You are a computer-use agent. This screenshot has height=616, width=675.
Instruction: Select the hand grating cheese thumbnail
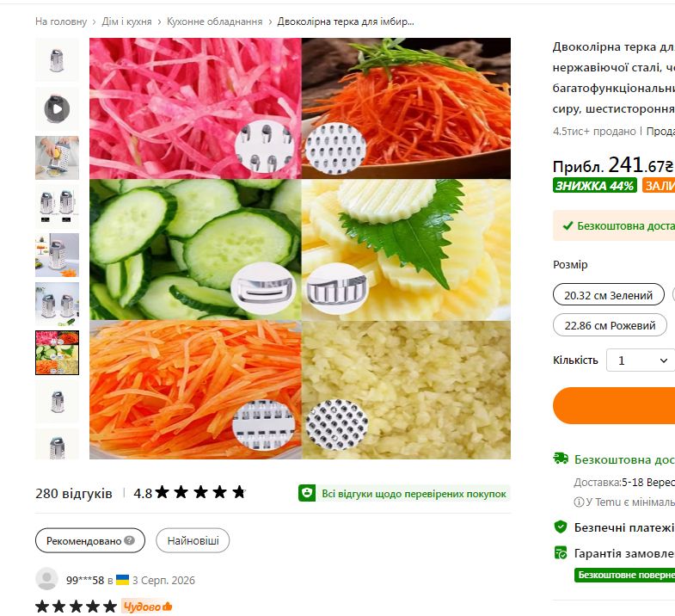[57, 157]
